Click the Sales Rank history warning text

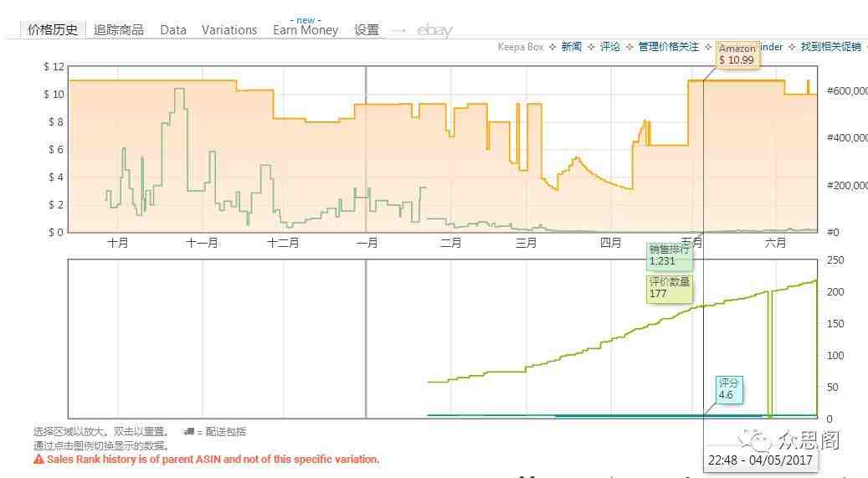coord(213,460)
